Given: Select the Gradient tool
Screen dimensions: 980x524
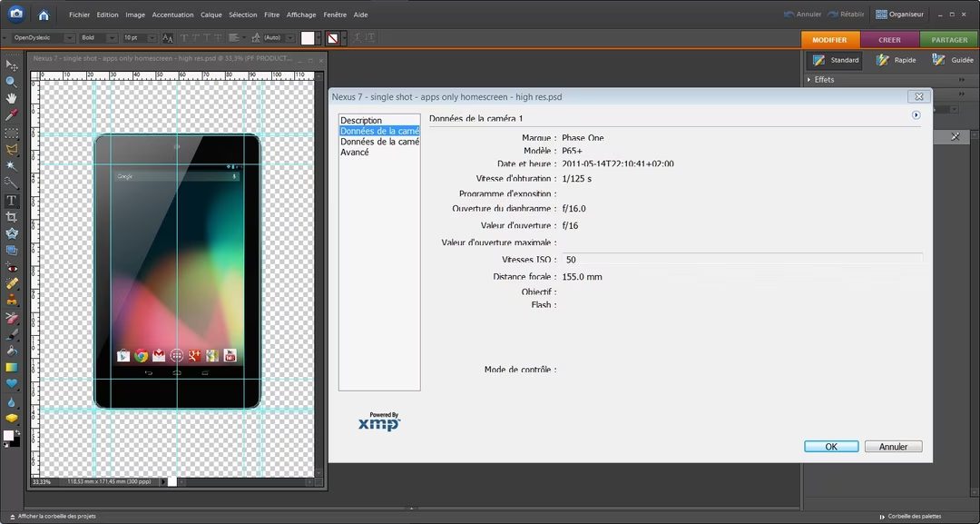Looking at the screenshot, I should (11, 368).
